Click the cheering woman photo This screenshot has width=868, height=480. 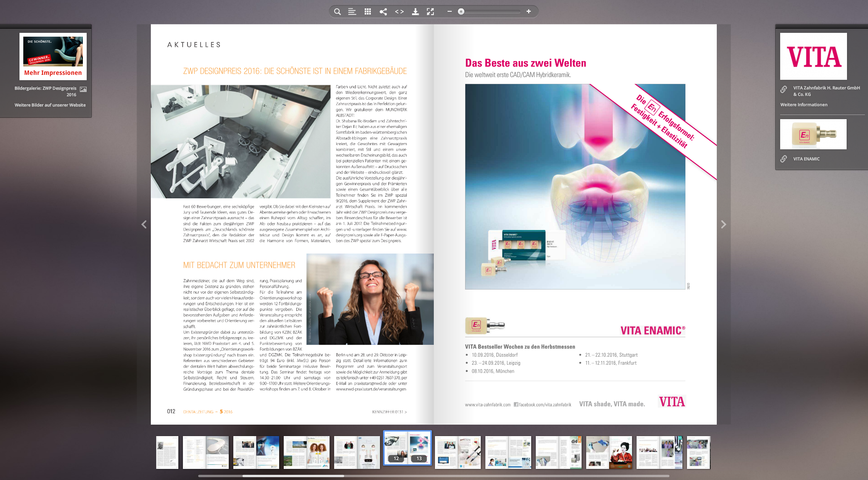pyautogui.click(x=370, y=299)
